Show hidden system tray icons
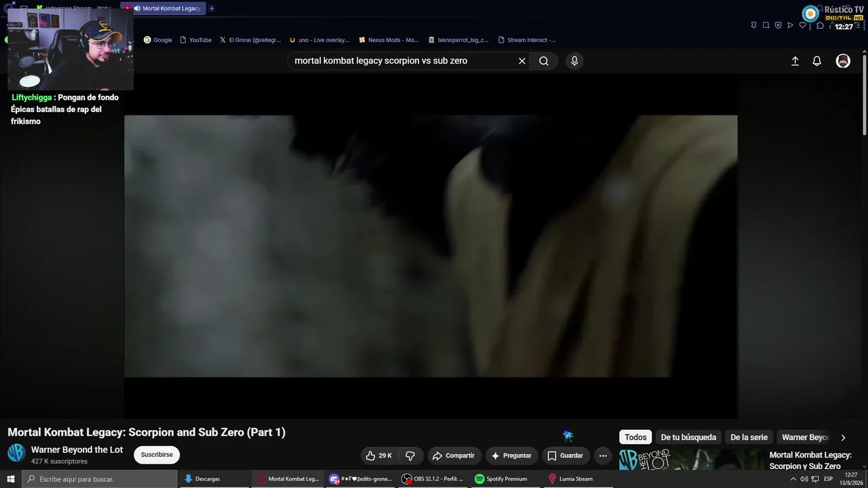 click(x=793, y=479)
